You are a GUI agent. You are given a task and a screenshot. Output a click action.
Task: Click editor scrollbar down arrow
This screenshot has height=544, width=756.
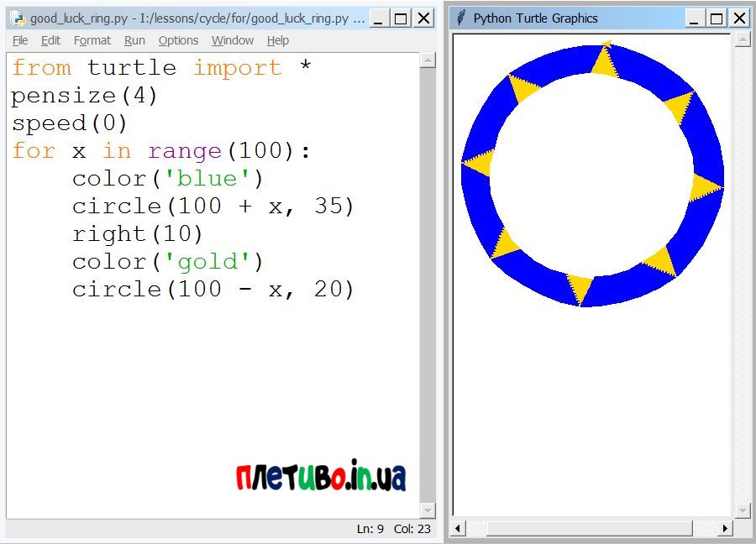(428, 510)
